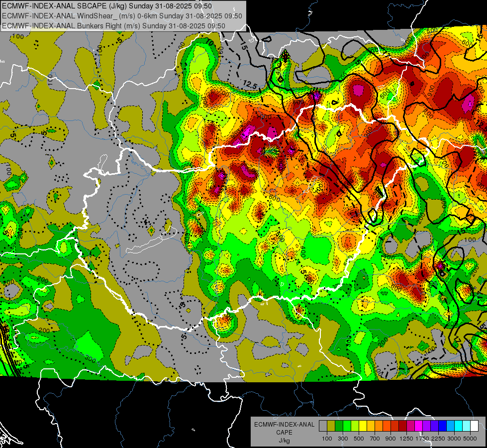Select the pinkish-magenta swatch after 1250

(x=411, y=426)
